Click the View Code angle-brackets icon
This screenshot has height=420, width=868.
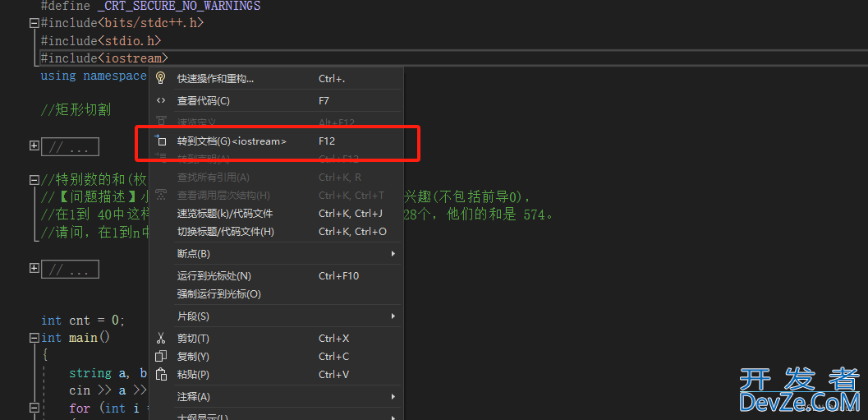tap(161, 100)
